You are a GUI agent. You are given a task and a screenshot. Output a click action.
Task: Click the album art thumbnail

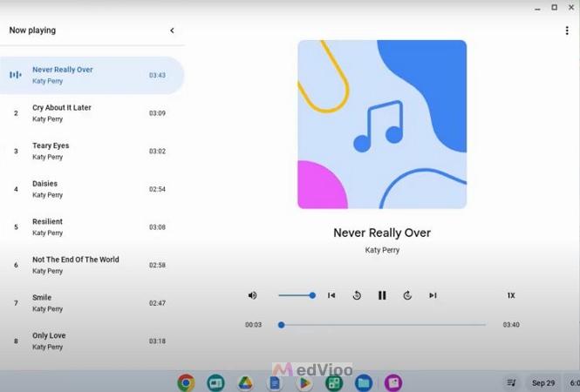pos(382,125)
